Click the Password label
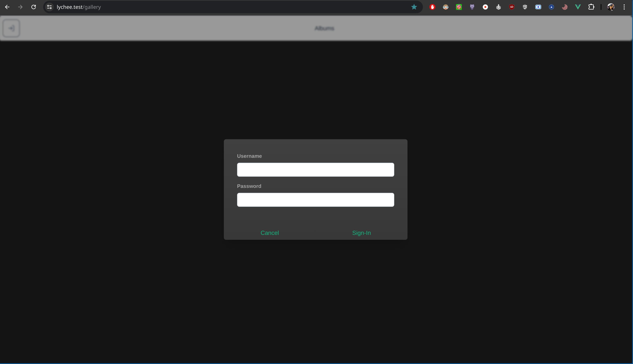 (x=249, y=186)
